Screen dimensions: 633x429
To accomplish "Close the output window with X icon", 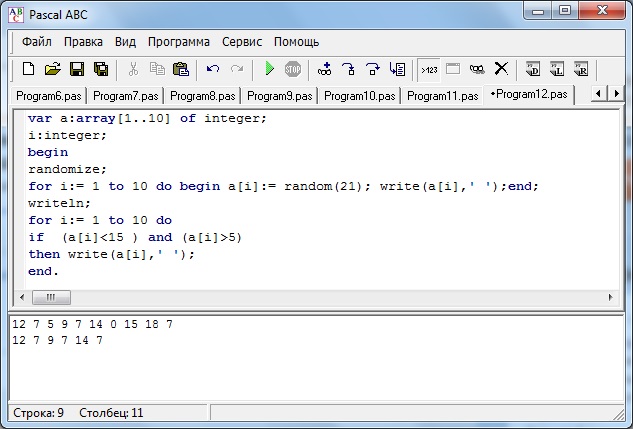I will click(501, 69).
